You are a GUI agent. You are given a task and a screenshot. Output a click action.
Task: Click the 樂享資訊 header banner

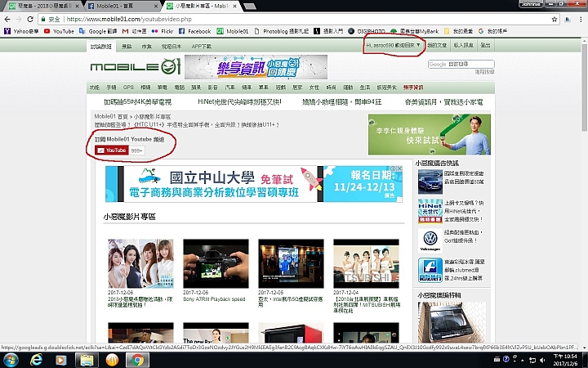point(256,67)
